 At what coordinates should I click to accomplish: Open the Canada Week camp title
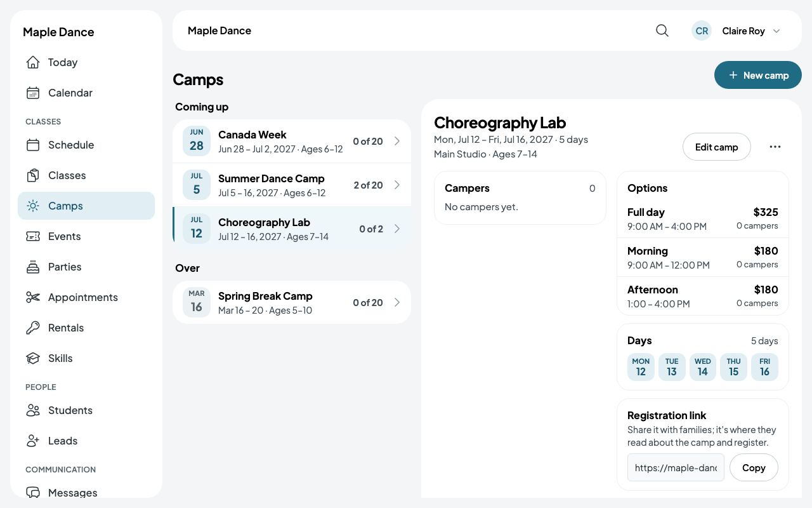(252, 135)
